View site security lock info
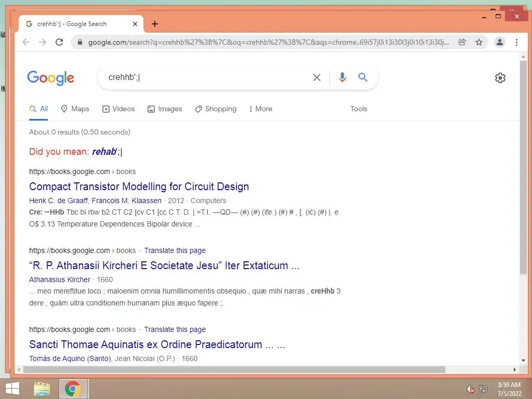The width and height of the screenshot is (532, 399). coord(80,42)
